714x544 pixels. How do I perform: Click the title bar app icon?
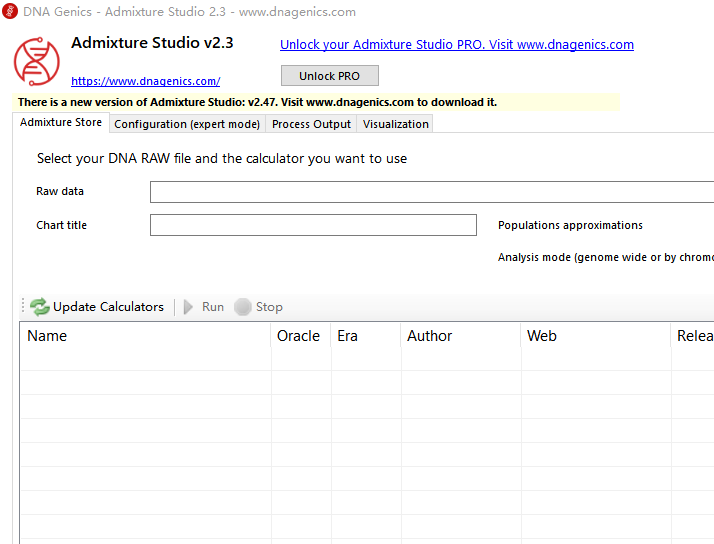[10, 11]
